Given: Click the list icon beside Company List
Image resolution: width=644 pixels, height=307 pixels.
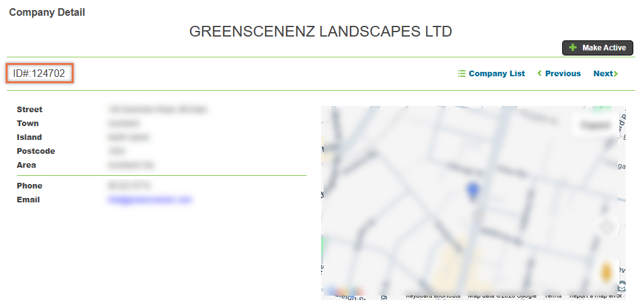Looking at the screenshot, I should point(461,74).
